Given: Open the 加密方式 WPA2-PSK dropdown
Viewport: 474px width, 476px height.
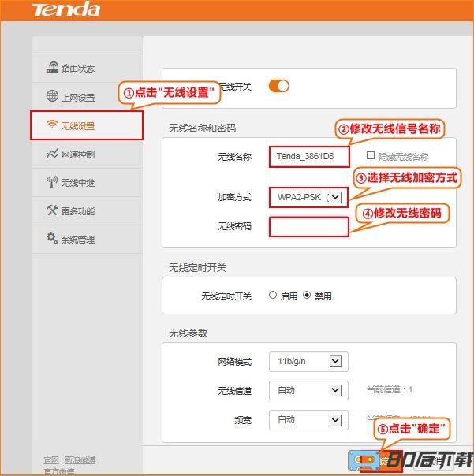Looking at the screenshot, I should click(308, 197).
